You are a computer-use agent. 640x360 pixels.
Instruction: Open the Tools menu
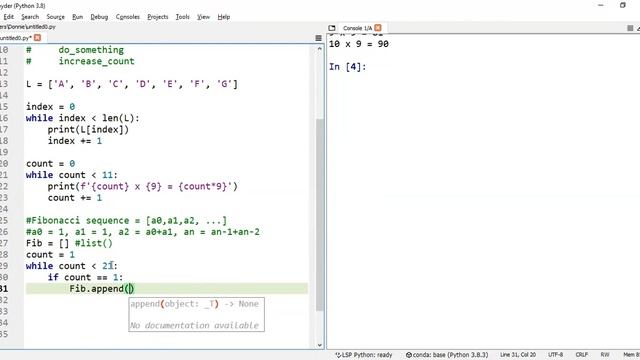tap(182, 17)
